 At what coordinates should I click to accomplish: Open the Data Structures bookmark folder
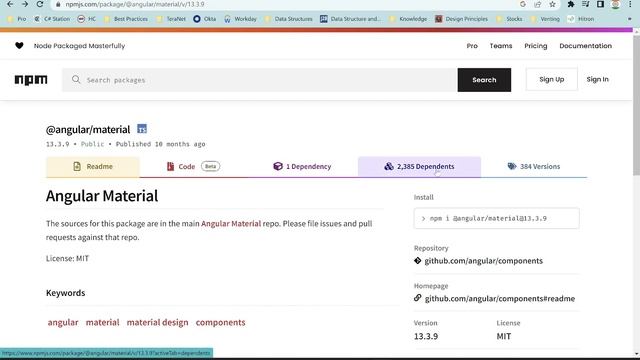pyautogui.click(x=288, y=19)
